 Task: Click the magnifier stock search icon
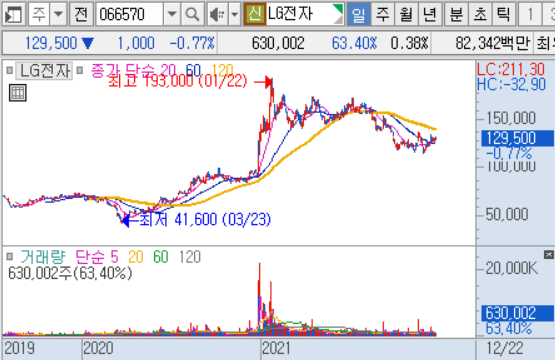[x=192, y=15]
